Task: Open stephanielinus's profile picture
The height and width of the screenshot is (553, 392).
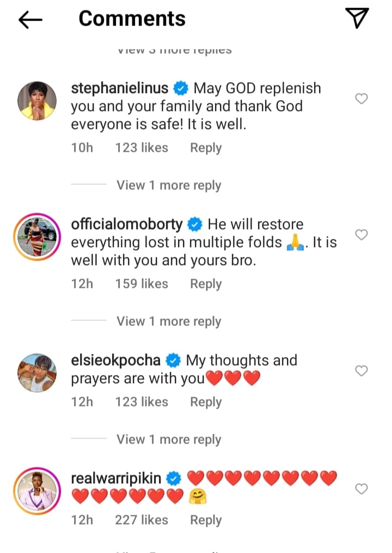Action: coord(37,101)
